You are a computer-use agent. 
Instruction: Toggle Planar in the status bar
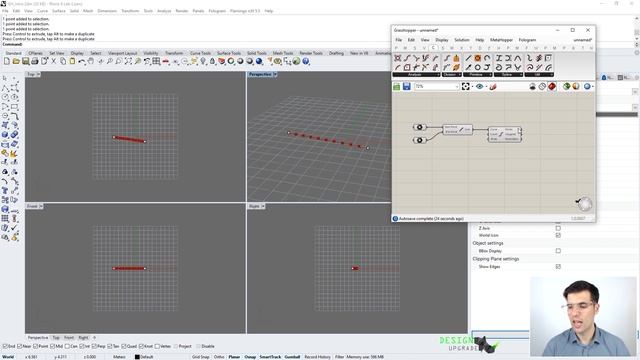tap(234, 357)
